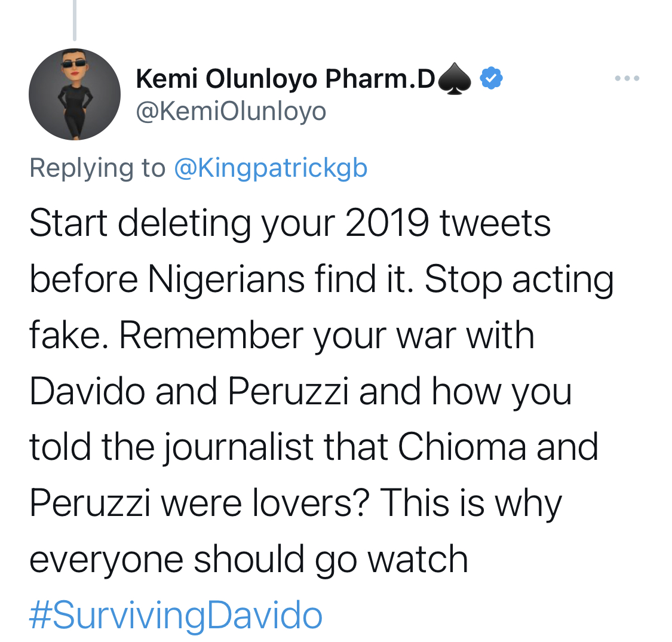Click the word "Chioma" in the tweet

462,447
